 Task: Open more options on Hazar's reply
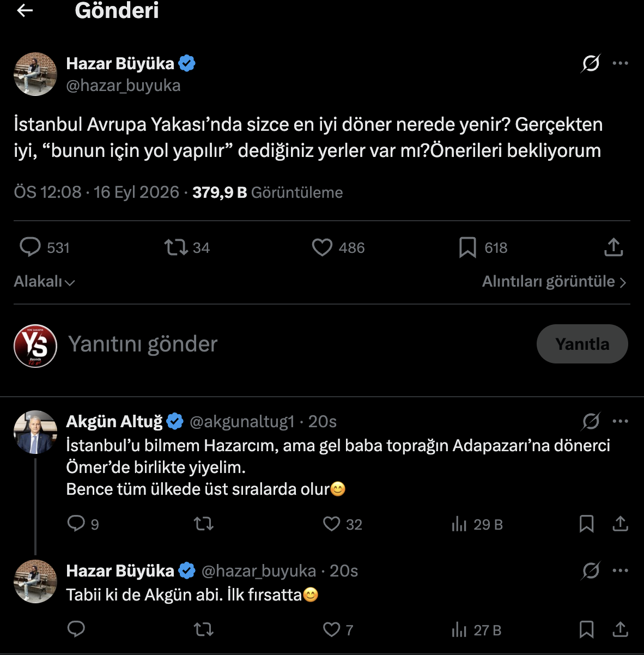tap(620, 571)
